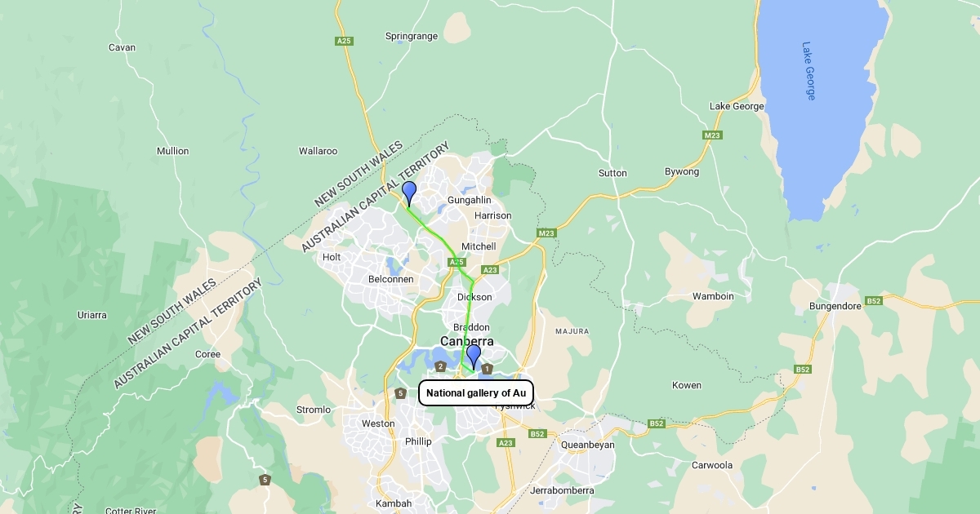Select the Bungendore town label
The width and height of the screenshot is (980, 514).
click(x=835, y=306)
